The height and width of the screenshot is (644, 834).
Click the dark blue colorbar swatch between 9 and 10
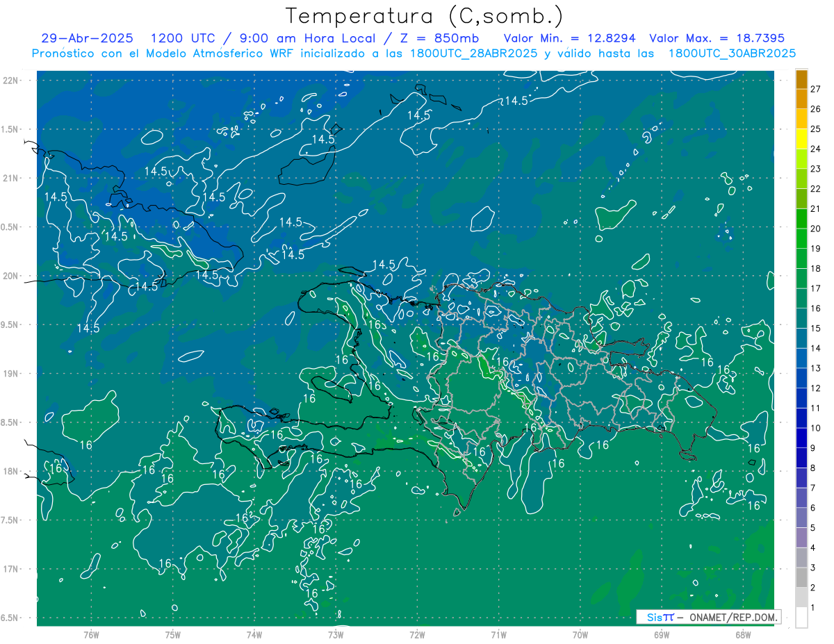(801, 438)
